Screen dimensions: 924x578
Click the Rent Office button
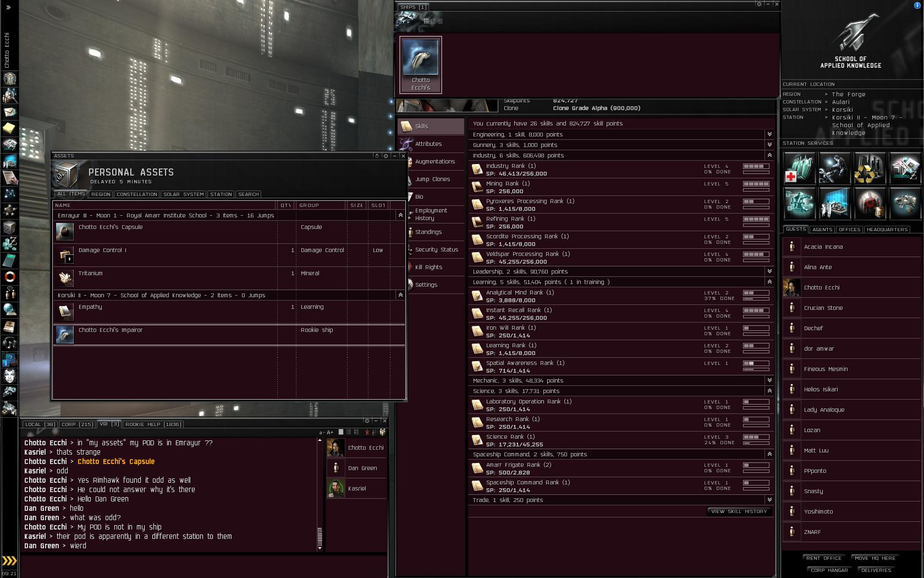click(824, 558)
